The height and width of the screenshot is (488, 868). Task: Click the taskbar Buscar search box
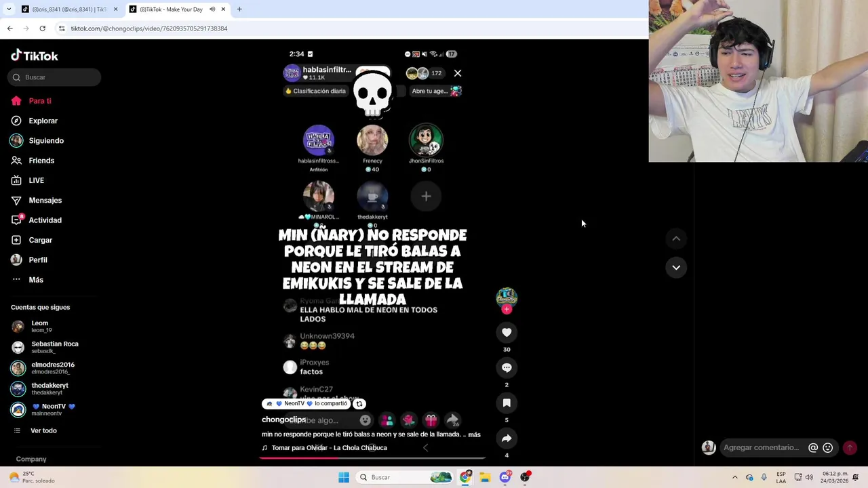[404, 477]
